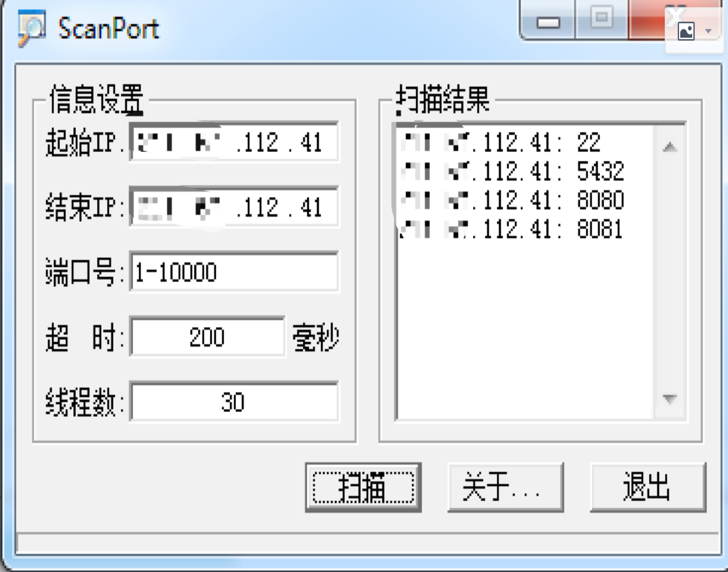Focus the 起始IP start address field
This screenshot has width=728, height=572.
tap(234, 142)
